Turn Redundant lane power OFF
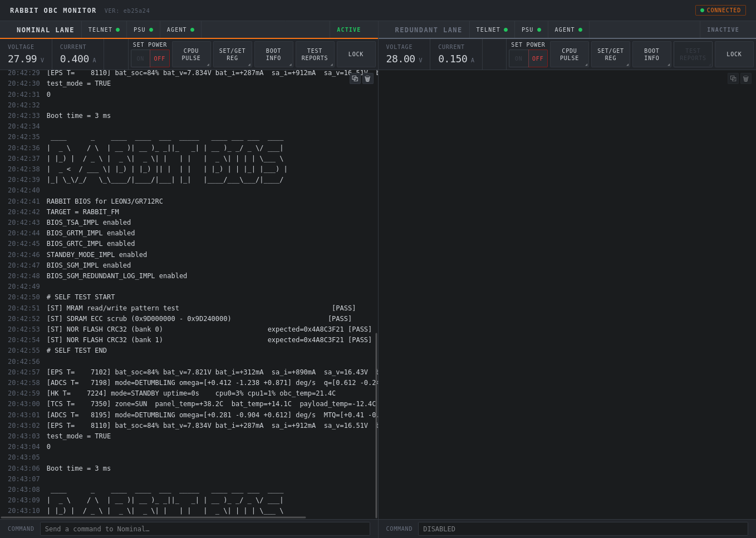Viewport: 756px width, 538px height. pos(538,58)
